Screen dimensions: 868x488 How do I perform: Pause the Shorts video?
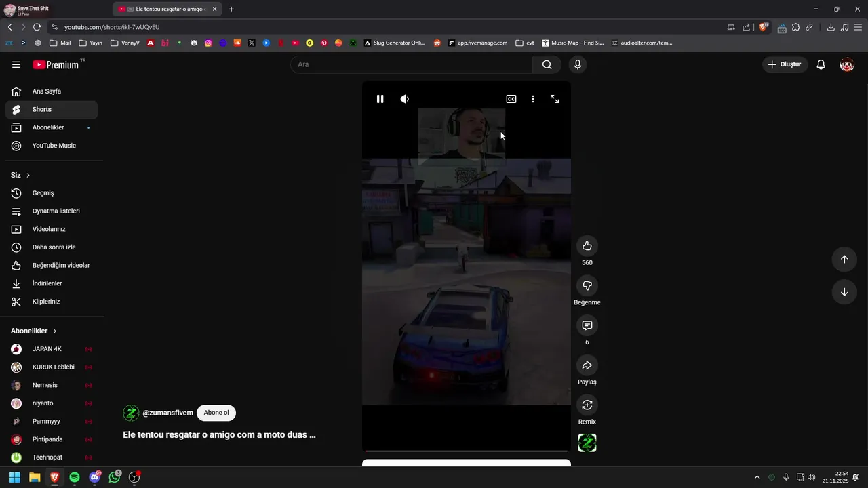tap(380, 99)
